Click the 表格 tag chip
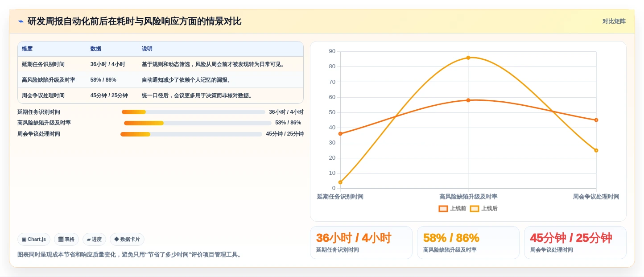Image resolution: width=644 pixels, height=277 pixels. tap(66, 240)
